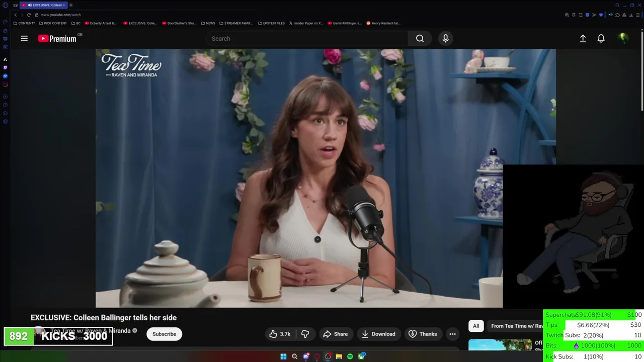Open the three-dot more actions menu
This screenshot has width=644, height=362.
(x=452, y=334)
